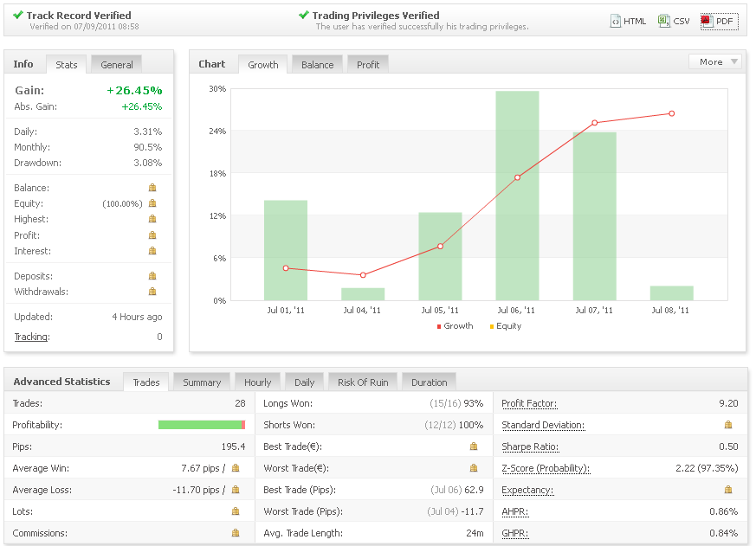Switch to the Stats tab
Image resolution: width=756 pixels, height=546 pixels.
66,65
